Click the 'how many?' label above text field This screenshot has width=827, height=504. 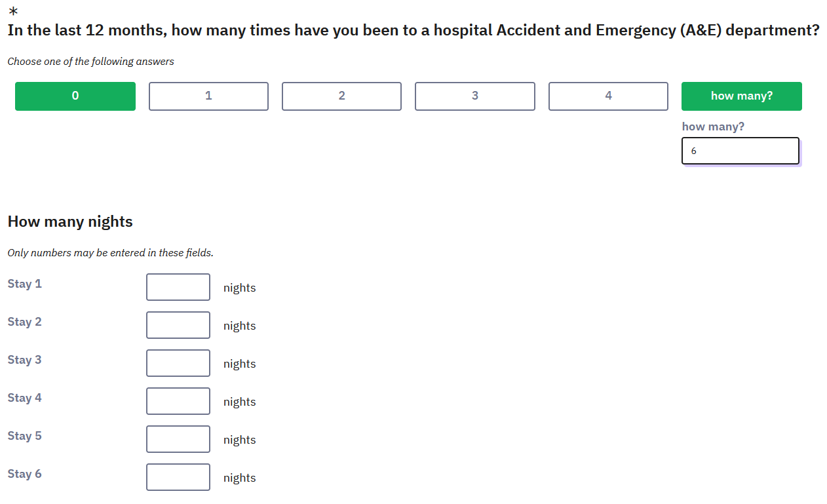tap(713, 126)
